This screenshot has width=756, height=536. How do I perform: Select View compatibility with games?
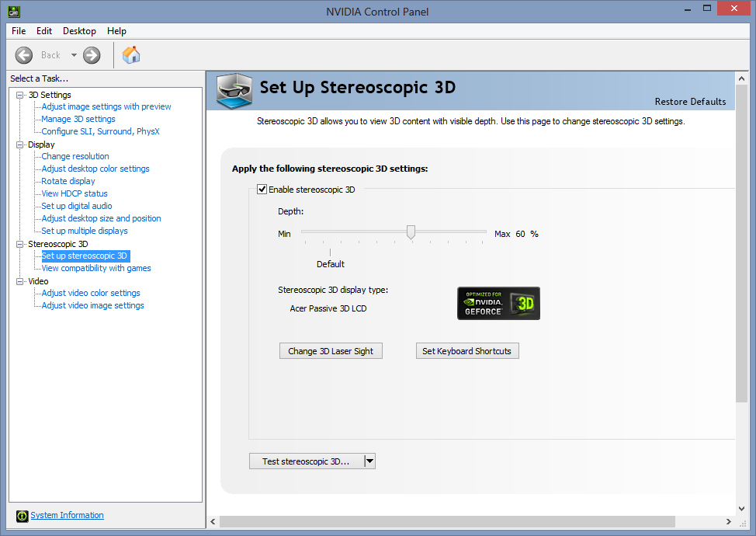(96, 268)
